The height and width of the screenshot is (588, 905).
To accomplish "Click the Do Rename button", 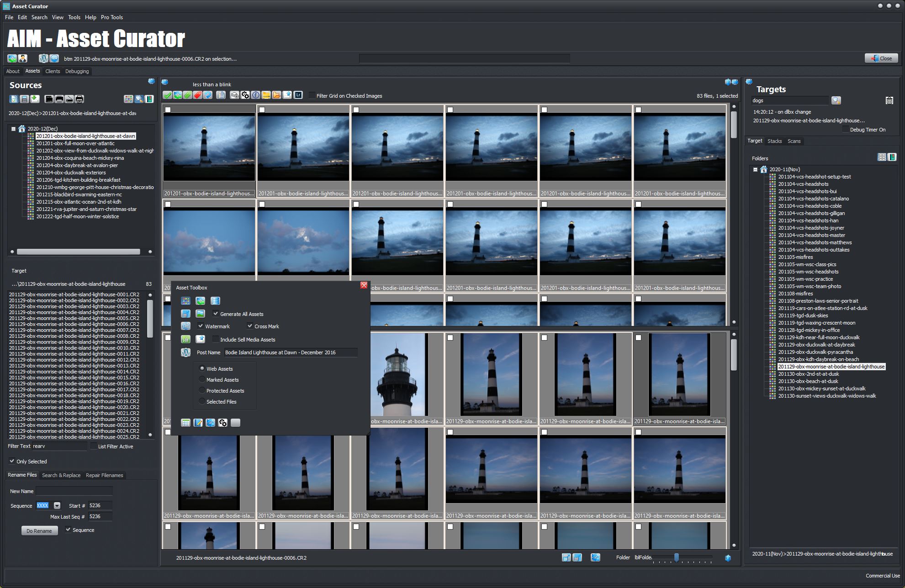I will [39, 530].
